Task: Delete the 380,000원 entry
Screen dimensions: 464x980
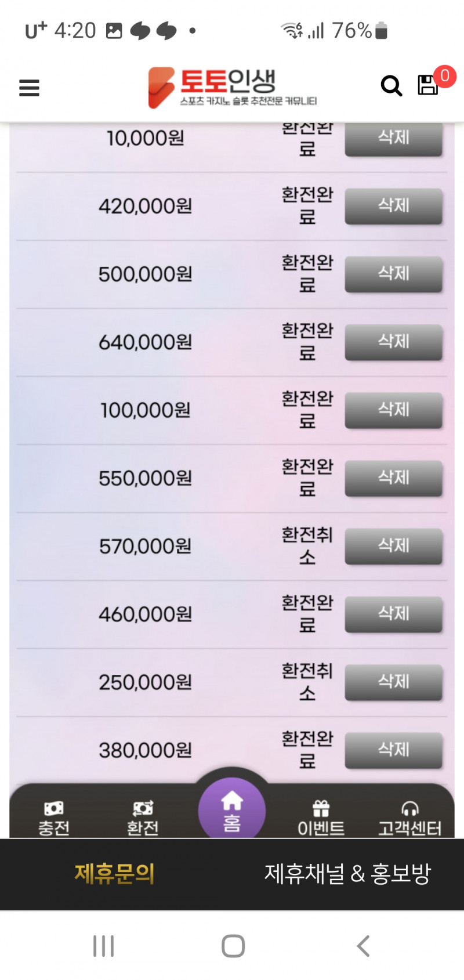Action: tap(393, 750)
